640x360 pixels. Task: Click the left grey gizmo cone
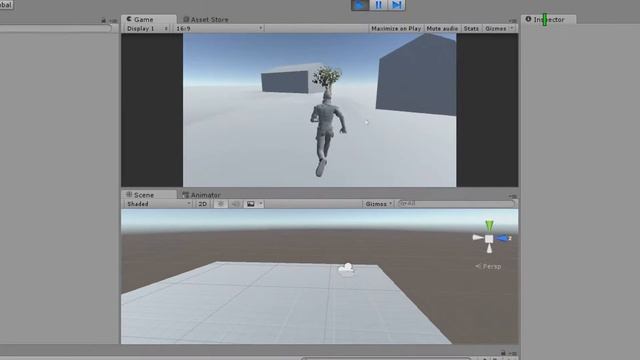click(478, 238)
